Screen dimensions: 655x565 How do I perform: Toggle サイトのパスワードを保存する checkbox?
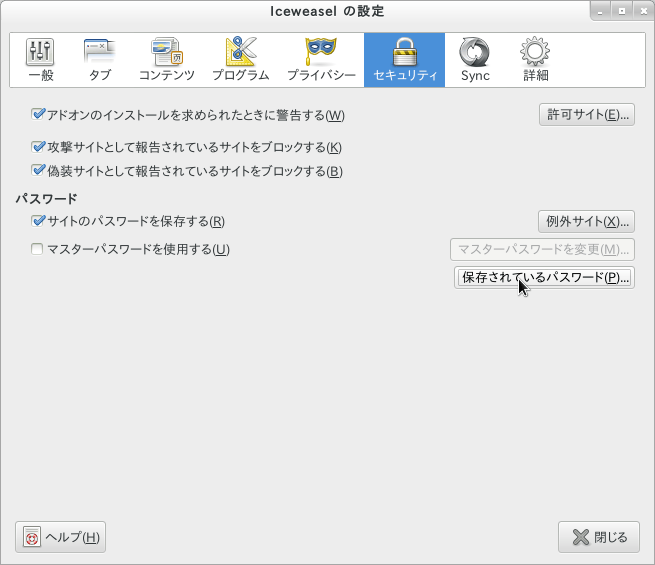pyautogui.click(x=38, y=220)
